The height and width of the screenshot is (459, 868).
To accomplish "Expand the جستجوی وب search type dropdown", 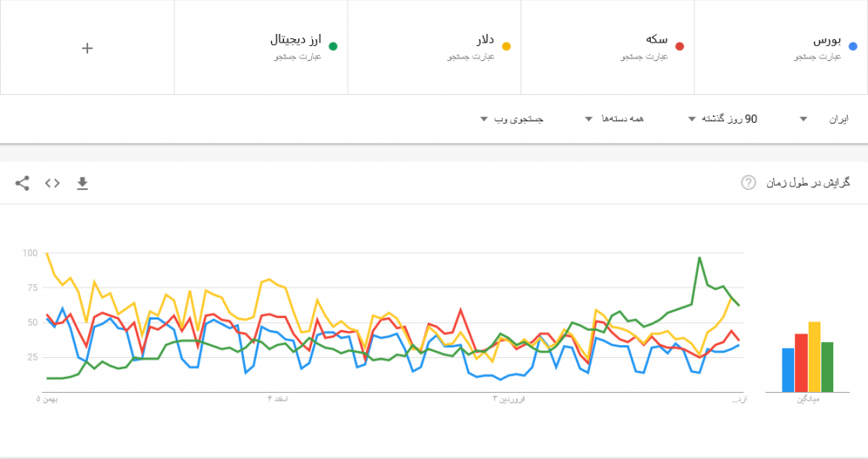I will [513, 120].
